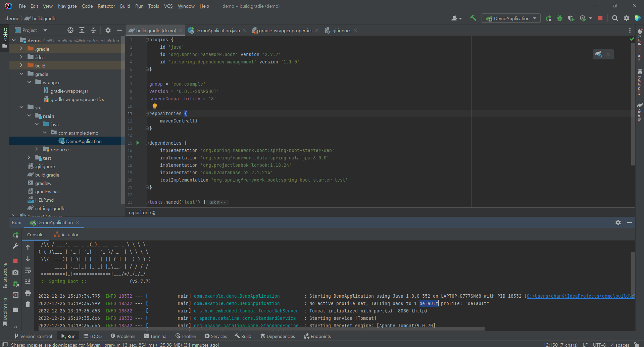Image resolution: width=644 pixels, height=347 pixels.
Task: Click the camera thread dump icon
Action: (15, 272)
